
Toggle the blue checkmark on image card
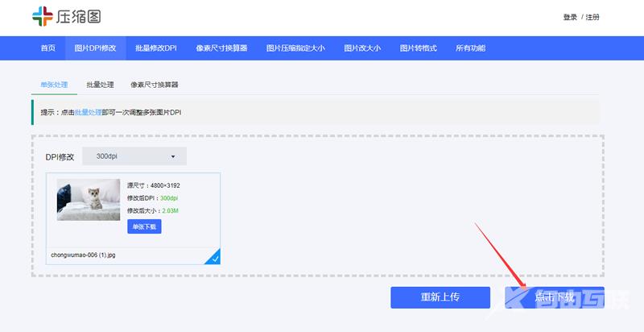[214, 258]
